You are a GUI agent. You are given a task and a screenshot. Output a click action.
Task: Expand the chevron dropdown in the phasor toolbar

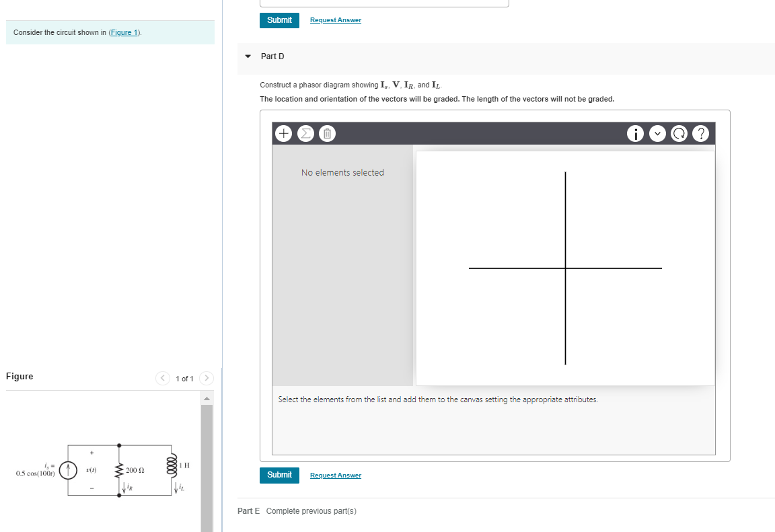tap(657, 133)
